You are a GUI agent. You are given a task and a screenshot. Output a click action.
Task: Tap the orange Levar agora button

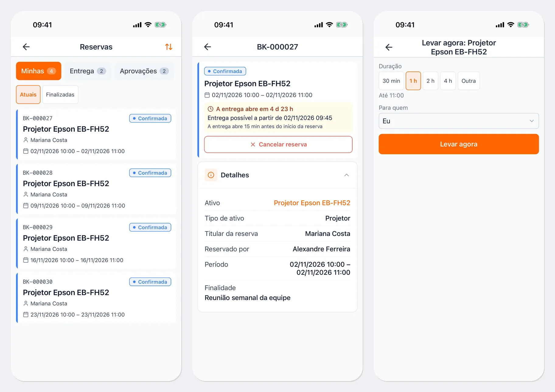[x=459, y=144]
